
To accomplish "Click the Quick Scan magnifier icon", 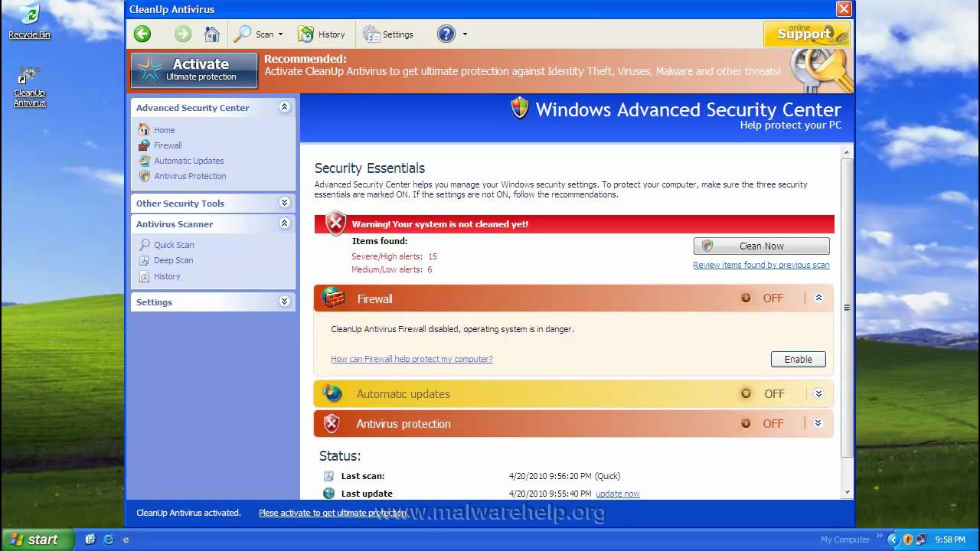I will [x=144, y=244].
